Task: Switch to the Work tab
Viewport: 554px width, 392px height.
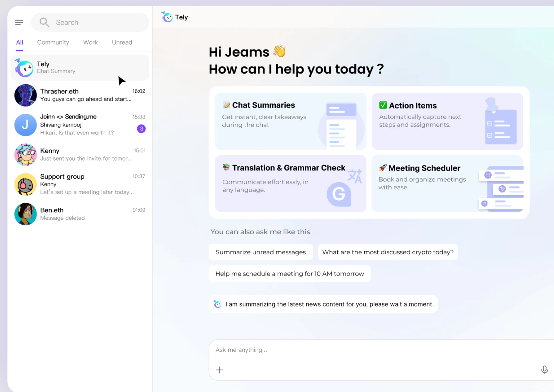Action: [90, 42]
